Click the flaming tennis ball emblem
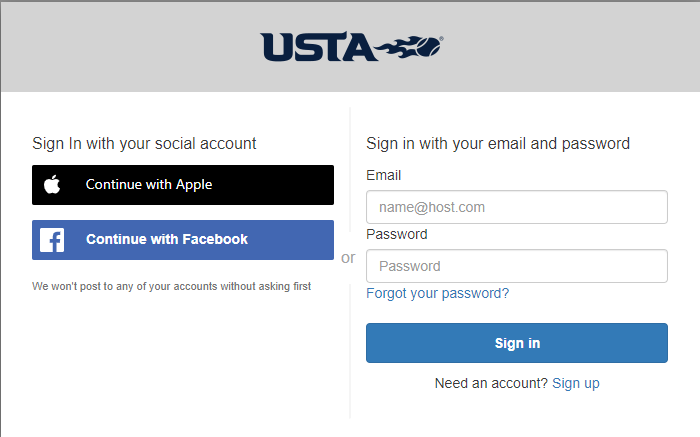The height and width of the screenshot is (437, 700). coord(409,46)
